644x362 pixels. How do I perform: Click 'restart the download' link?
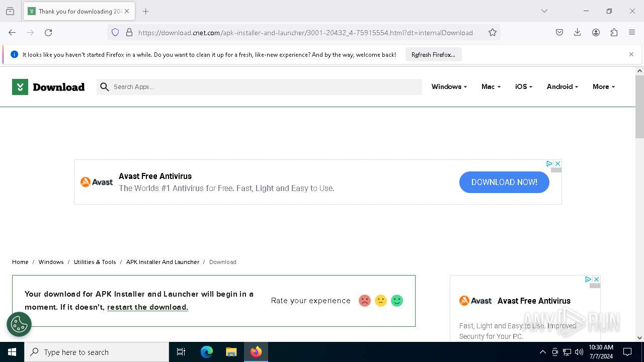point(147,307)
